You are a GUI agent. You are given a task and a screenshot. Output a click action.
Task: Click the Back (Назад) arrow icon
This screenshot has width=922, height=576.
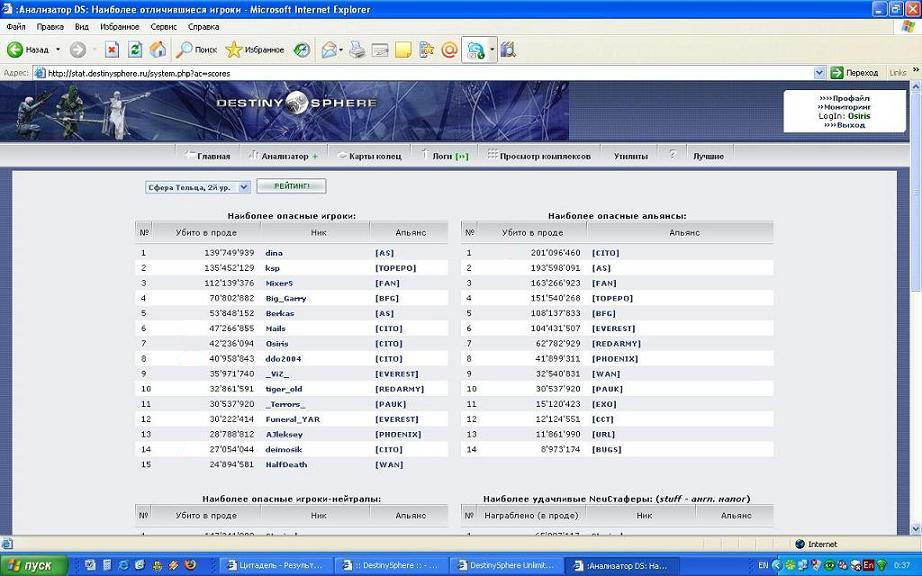pyautogui.click(x=15, y=49)
